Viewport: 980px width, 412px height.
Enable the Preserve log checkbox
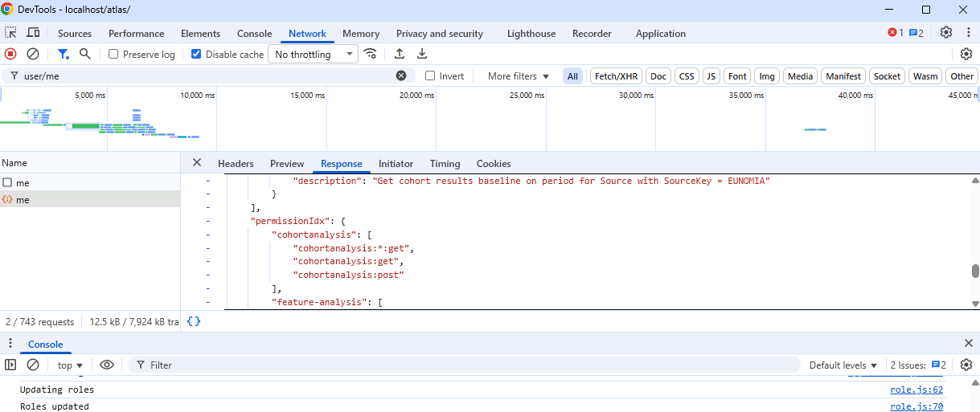pos(113,55)
